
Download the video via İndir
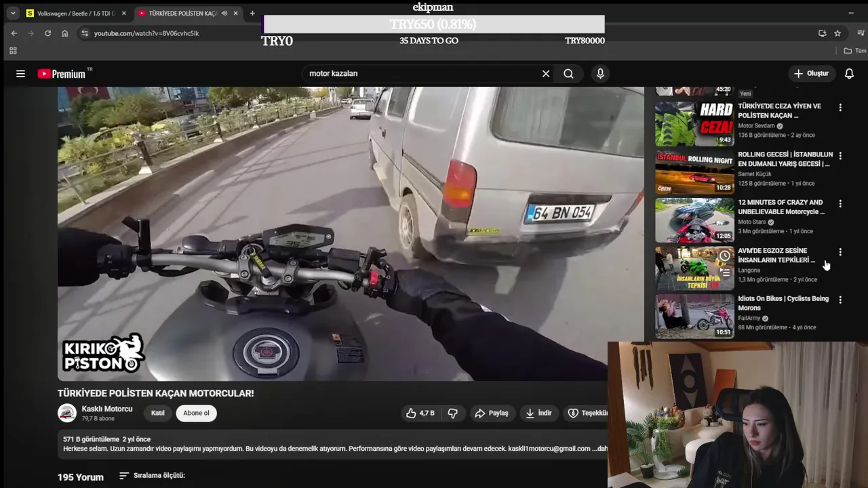539,413
